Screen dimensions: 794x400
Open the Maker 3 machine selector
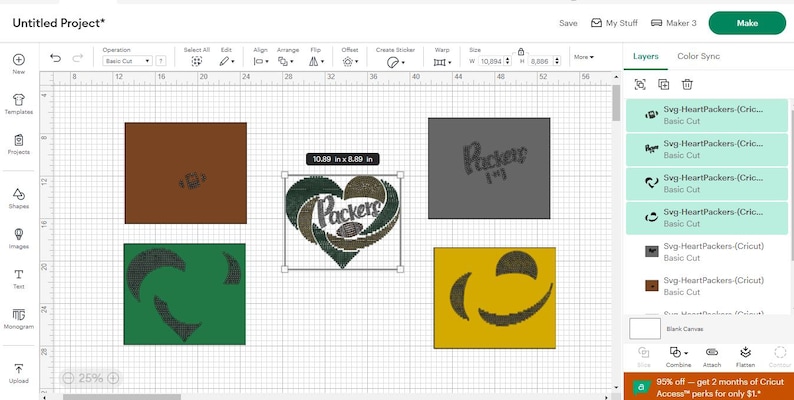point(673,23)
